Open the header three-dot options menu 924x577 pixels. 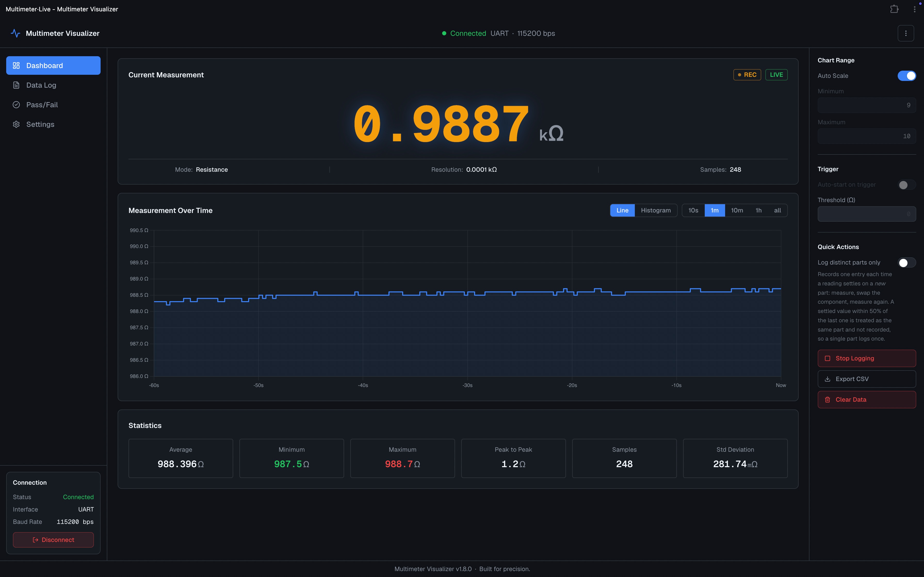pos(906,33)
